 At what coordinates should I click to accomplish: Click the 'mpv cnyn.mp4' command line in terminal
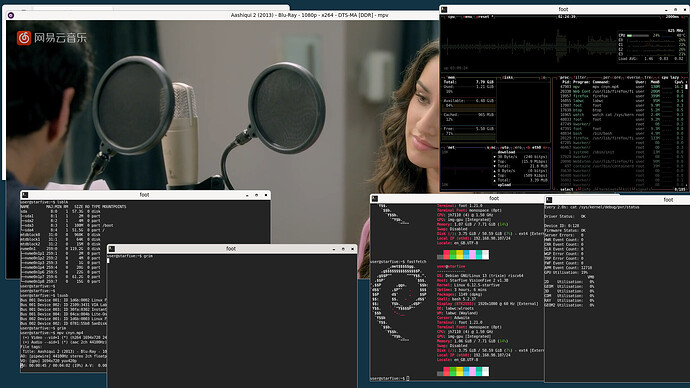click(x=52, y=333)
